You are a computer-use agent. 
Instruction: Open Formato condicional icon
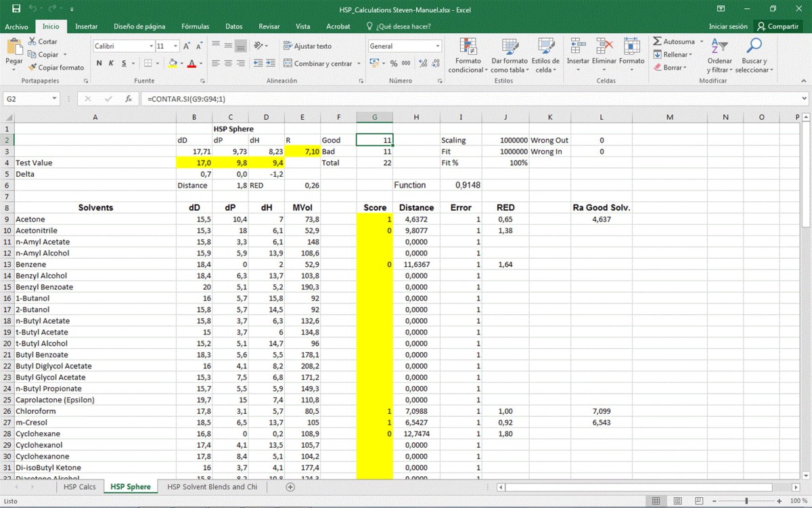coord(468,47)
